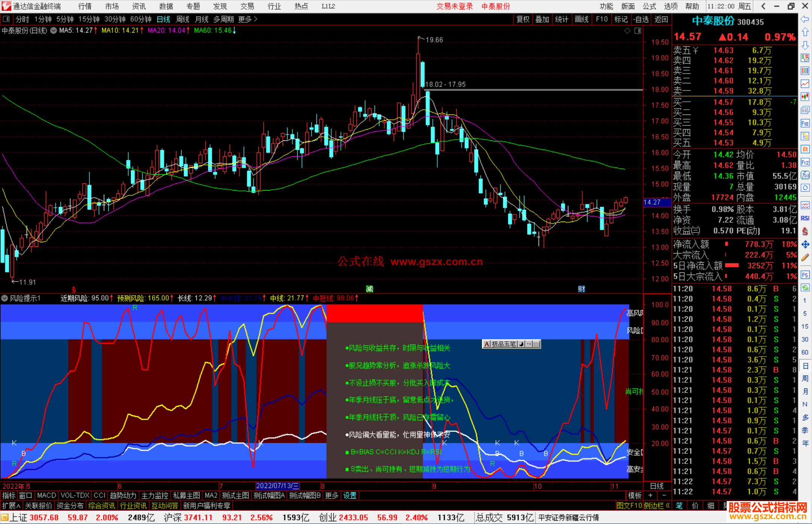Click the 复权 button
The height and width of the screenshot is (524, 812).
coord(523,19)
